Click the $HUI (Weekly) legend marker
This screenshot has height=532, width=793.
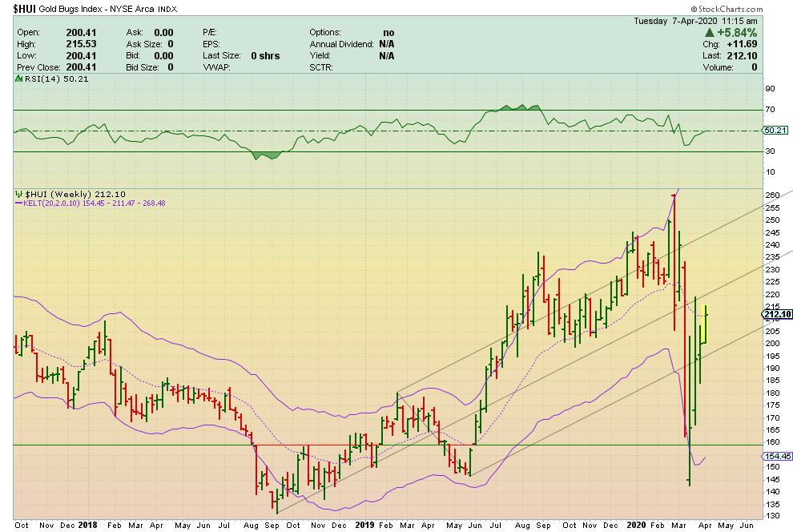click(18, 194)
